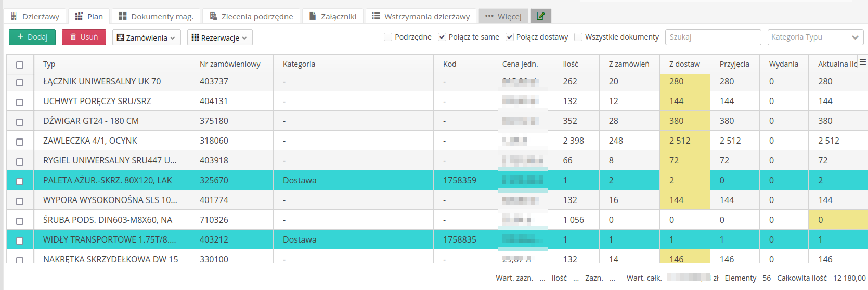Click yellow Z dostaw cell for DŹWIGAR GT24
The image size is (868, 290).
coord(684,121)
